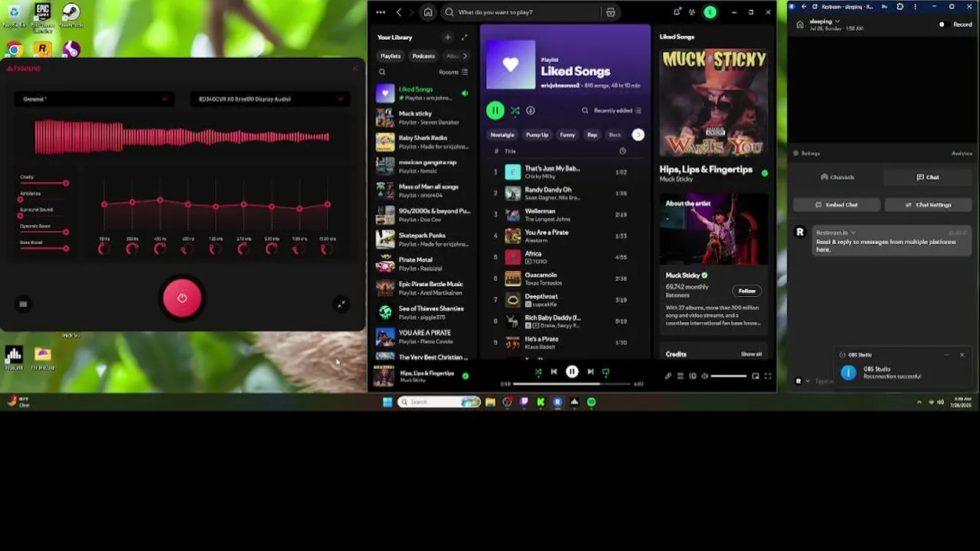980x551 pixels.
Task: Open Spotify from the taskbar
Action: 591,402
